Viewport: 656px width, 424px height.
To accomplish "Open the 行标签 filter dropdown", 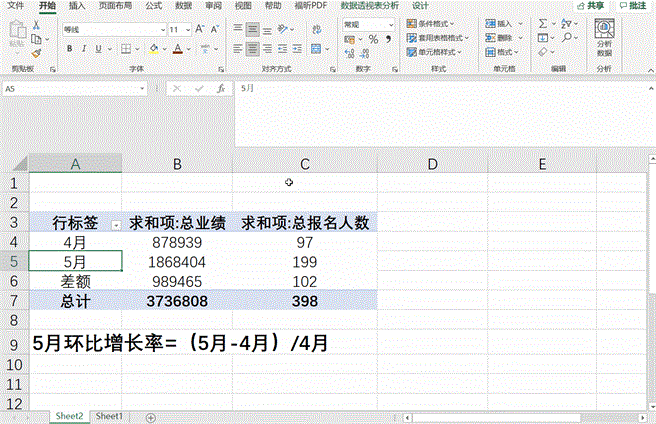I will tap(115, 225).
